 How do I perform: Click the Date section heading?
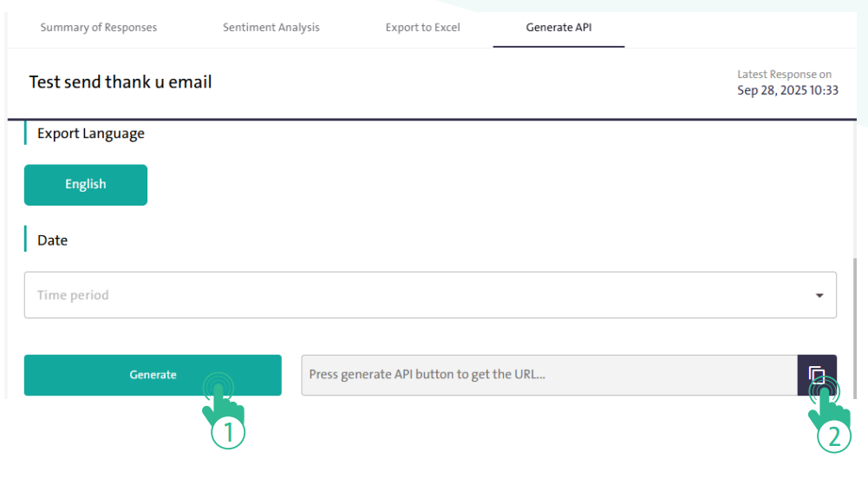click(52, 240)
